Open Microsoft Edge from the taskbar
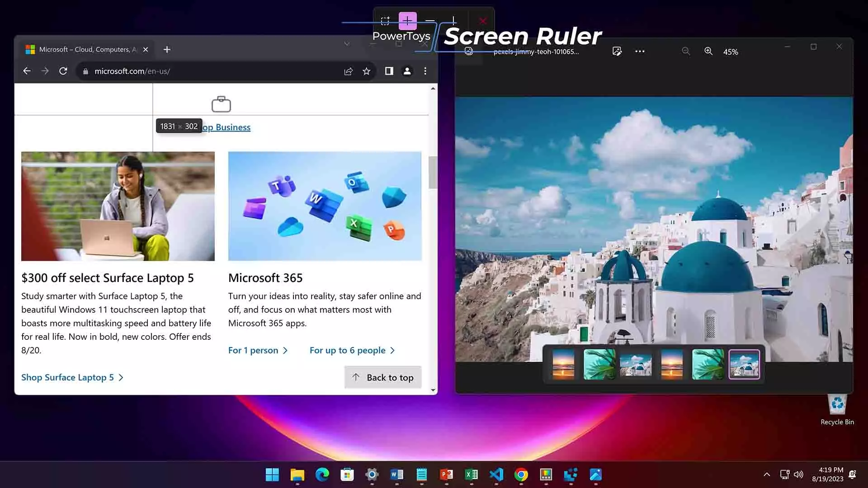The image size is (868, 488). pyautogui.click(x=322, y=474)
